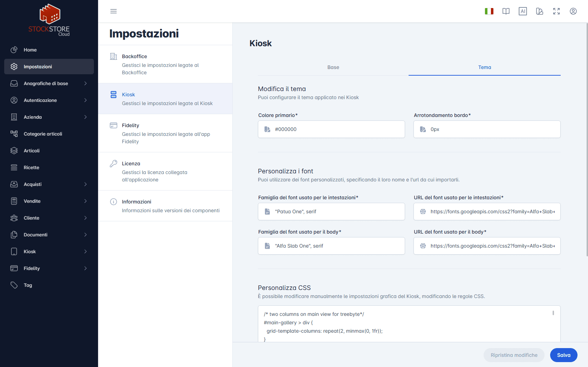Click the Colore primario color field
588x367 pixels.
coord(331,129)
